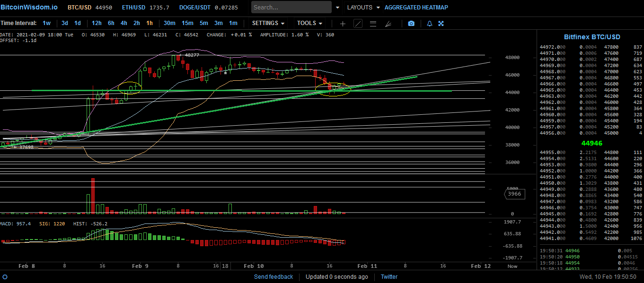The image size is (644, 283).
Task: Click the gear icon at bottom left
Action: tap(5, 277)
